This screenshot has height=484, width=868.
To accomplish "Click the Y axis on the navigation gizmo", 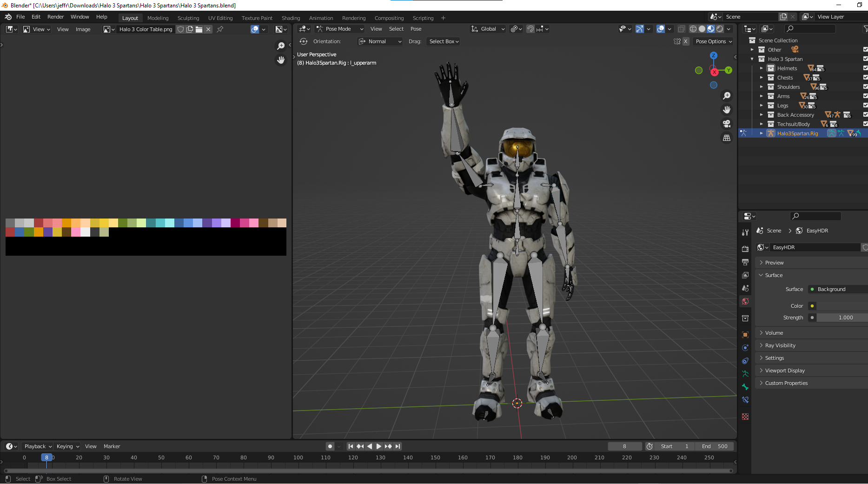I will point(729,70).
